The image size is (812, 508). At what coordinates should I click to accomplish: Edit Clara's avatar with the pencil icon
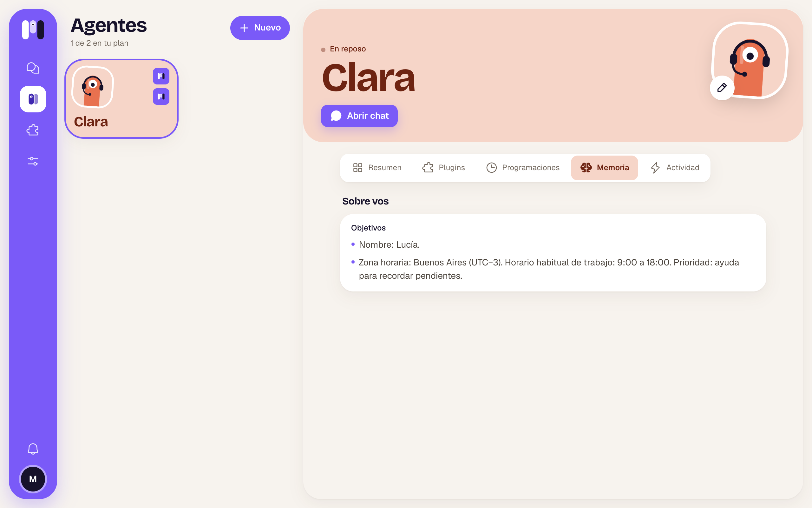(x=722, y=88)
